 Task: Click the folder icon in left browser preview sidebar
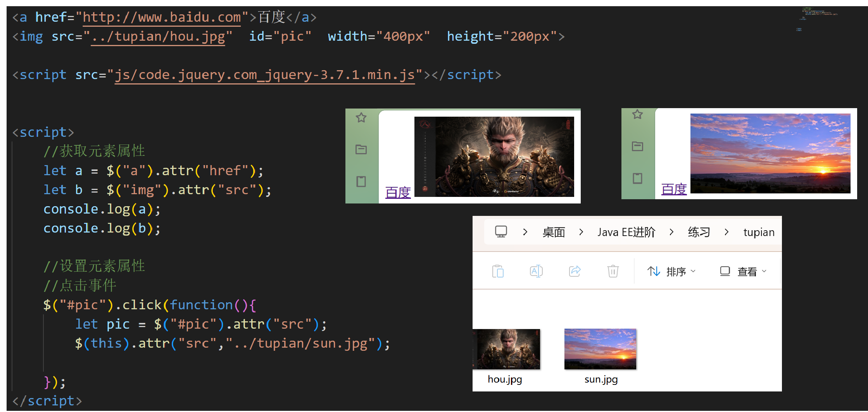pyautogui.click(x=361, y=149)
